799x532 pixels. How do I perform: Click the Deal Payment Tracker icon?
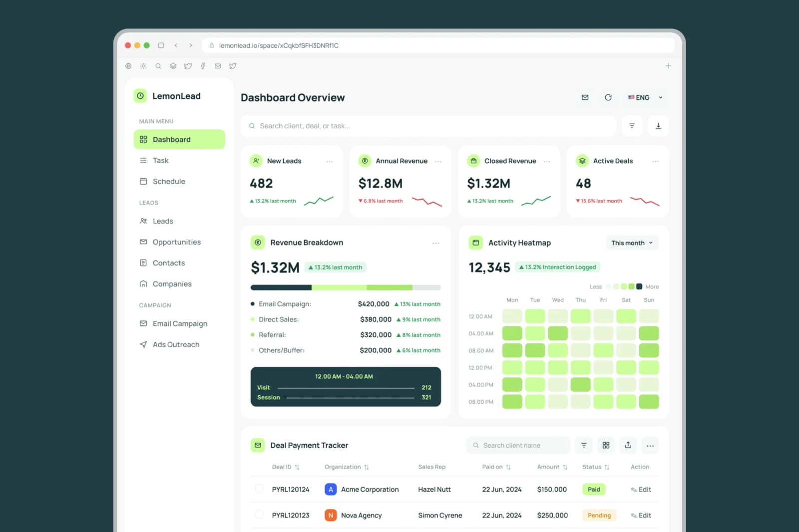coord(258,445)
